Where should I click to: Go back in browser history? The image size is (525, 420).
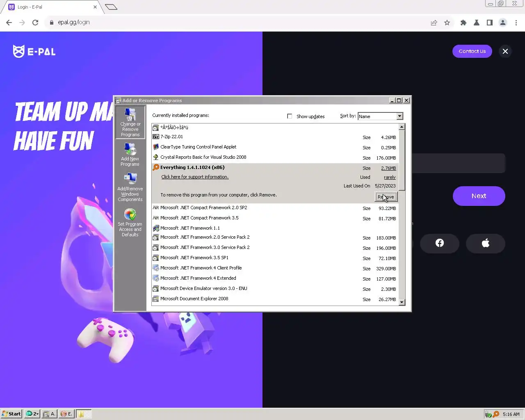(x=9, y=23)
